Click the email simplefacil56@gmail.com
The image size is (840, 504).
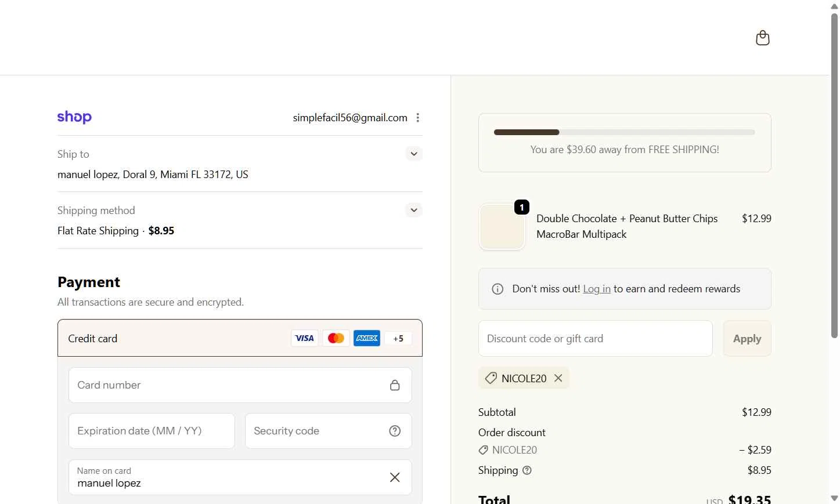[350, 118]
